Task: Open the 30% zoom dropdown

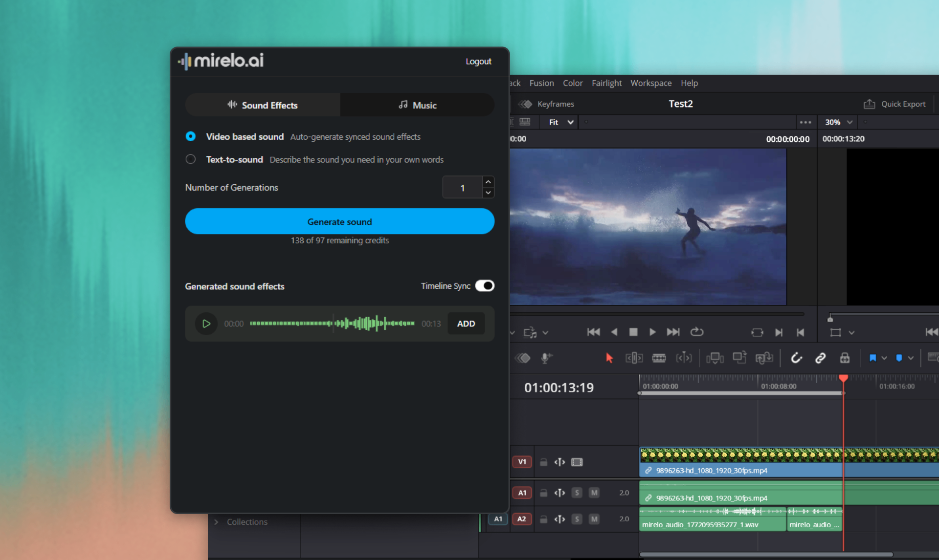Action: pos(838,122)
